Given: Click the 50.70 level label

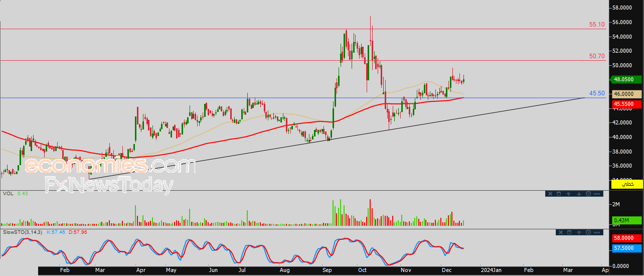Looking at the screenshot, I should 597,56.
